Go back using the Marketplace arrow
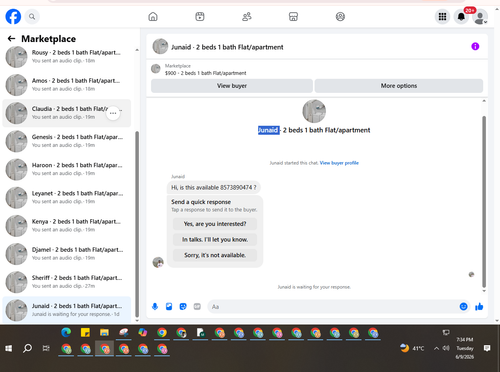Image resolution: width=500 pixels, height=372 pixels. click(x=11, y=39)
